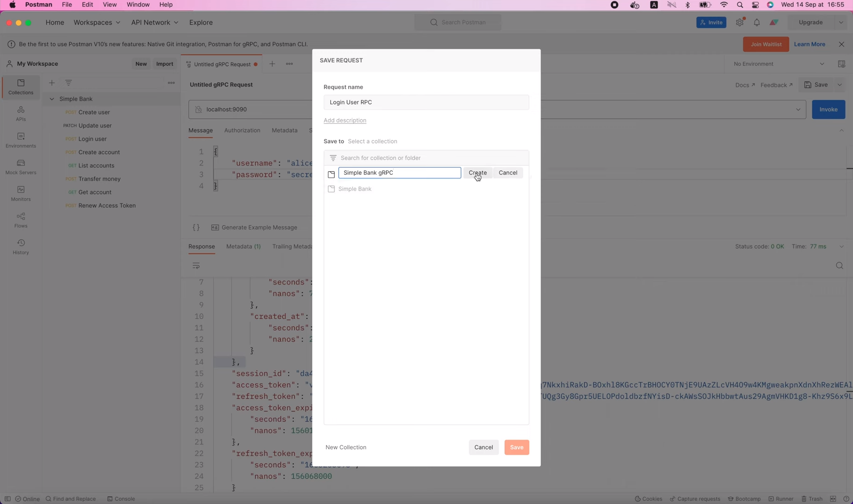Open the Environments sidebar panel

pyautogui.click(x=21, y=140)
